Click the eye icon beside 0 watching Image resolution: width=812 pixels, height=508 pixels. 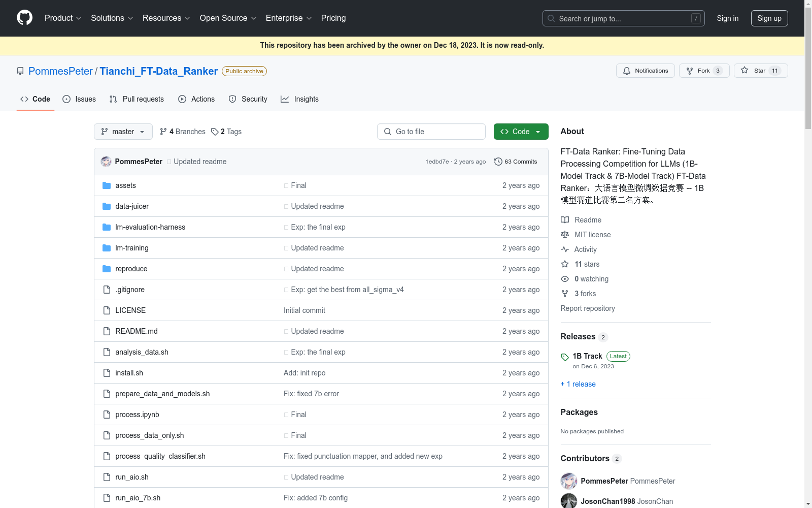tap(565, 279)
